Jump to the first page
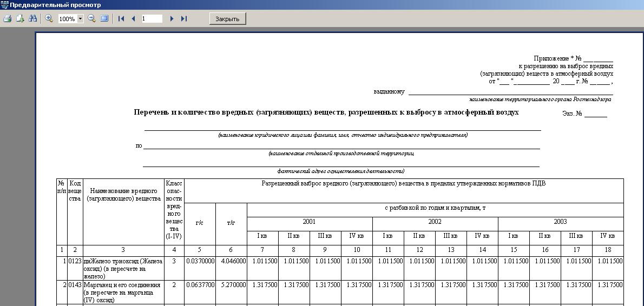The height and width of the screenshot is (306, 644). 121,18
